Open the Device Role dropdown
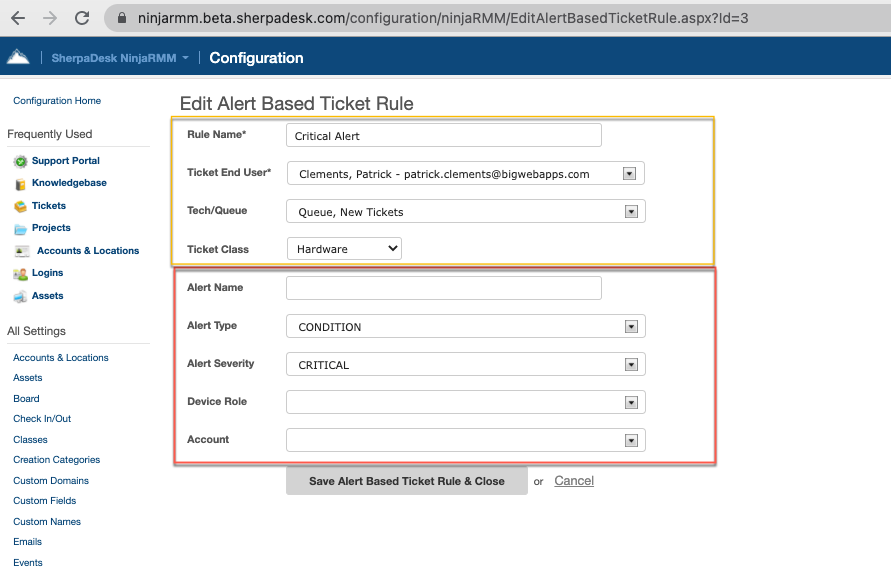This screenshot has height=571, width=891. (x=631, y=403)
